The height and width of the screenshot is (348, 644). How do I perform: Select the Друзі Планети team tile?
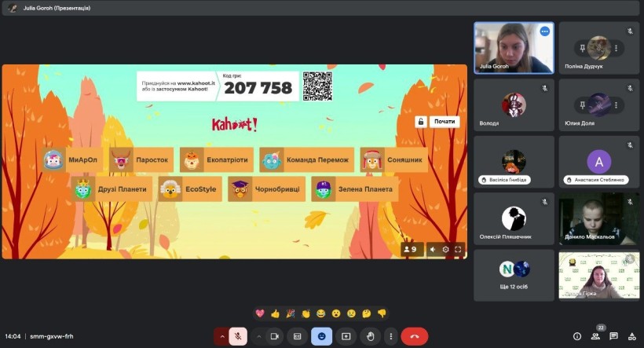[x=112, y=189]
